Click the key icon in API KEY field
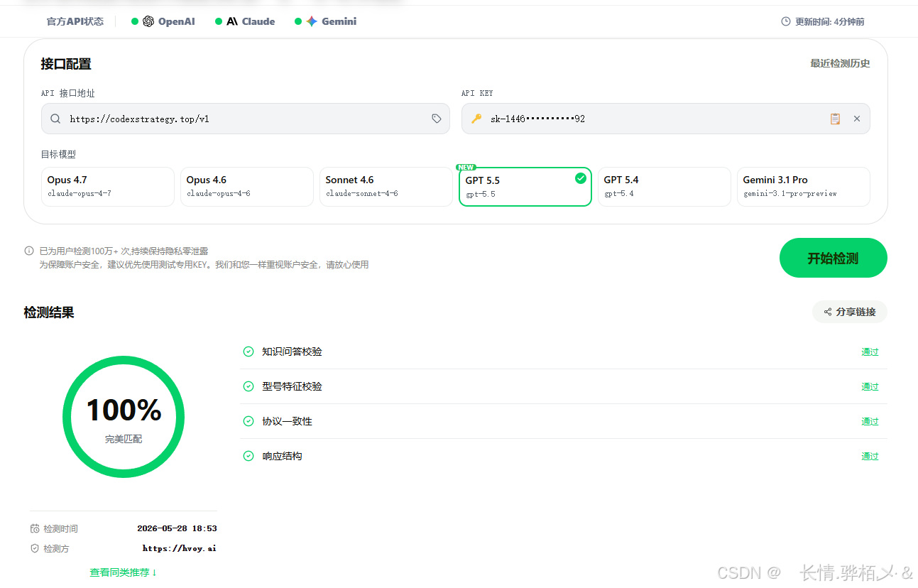 point(476,119)
